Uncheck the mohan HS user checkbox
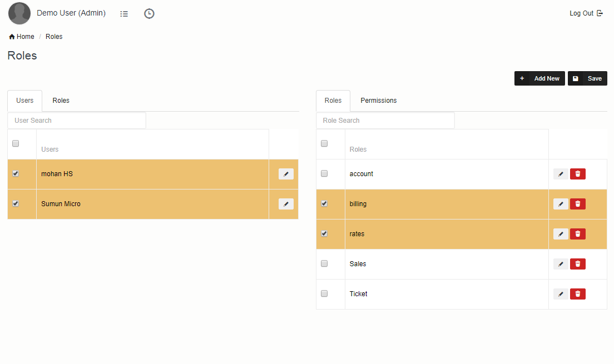The image size is (614, 364). coord(16,173)
